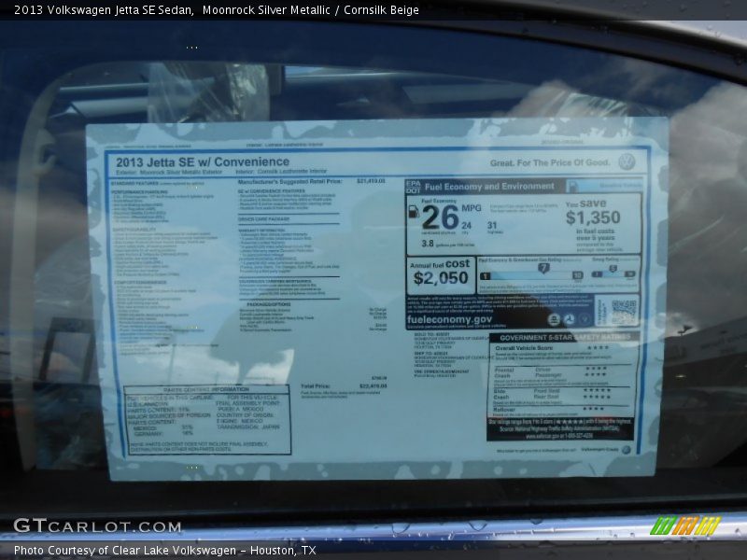This screenshot has height=560, width=747.
Task: Click the '2013 Volkswagen Jetta SE Sedan' caption title
Action: tap(104, 9)
